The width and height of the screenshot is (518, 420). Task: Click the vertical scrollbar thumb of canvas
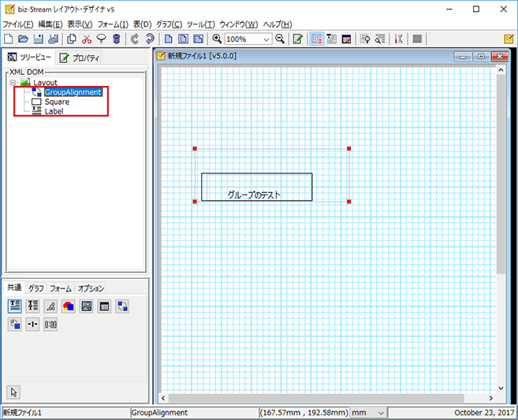click(x=501, y=174)
